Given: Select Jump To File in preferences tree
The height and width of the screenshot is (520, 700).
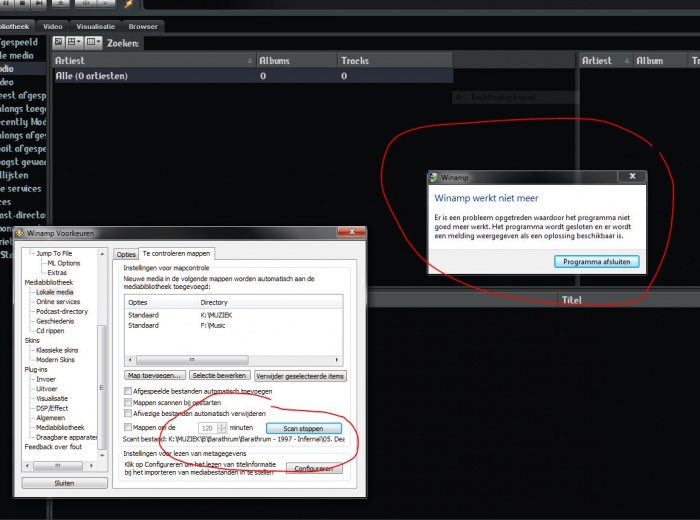Looking at the screenshot, I should (54, 253).
